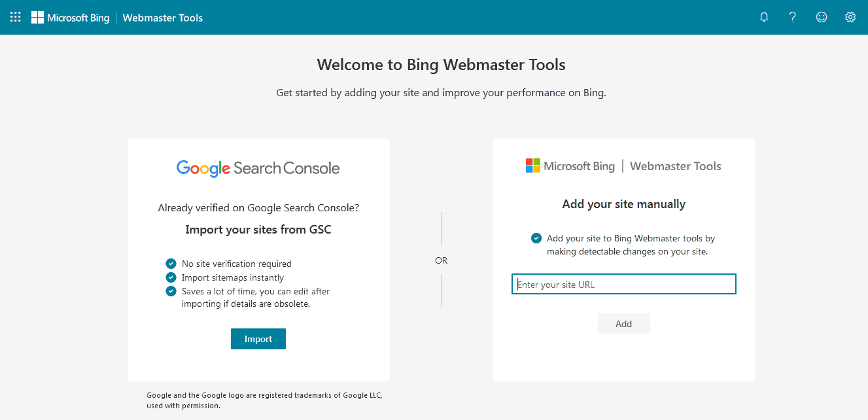Click the Add button below URL field
This screenshot has width=868, height=420.
[623, 323]
